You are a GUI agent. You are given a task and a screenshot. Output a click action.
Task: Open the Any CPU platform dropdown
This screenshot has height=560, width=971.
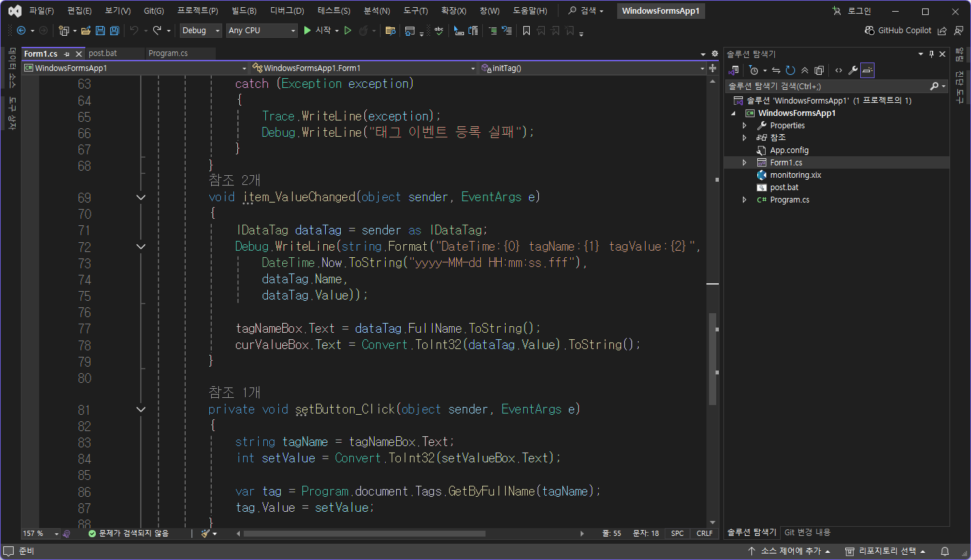261,31
